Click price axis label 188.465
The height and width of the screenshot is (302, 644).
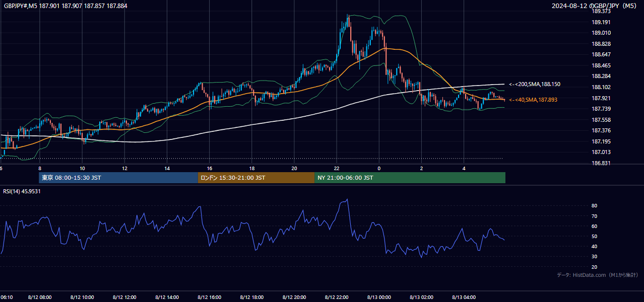(601, 65)
